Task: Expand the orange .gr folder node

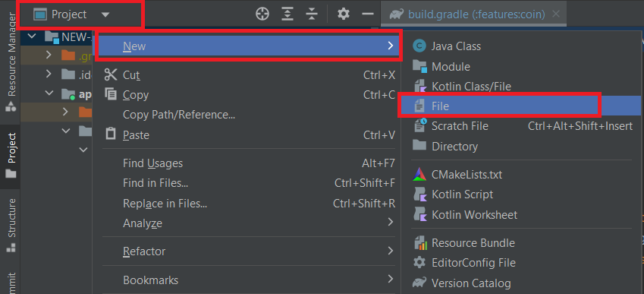Action: point(48,54)
